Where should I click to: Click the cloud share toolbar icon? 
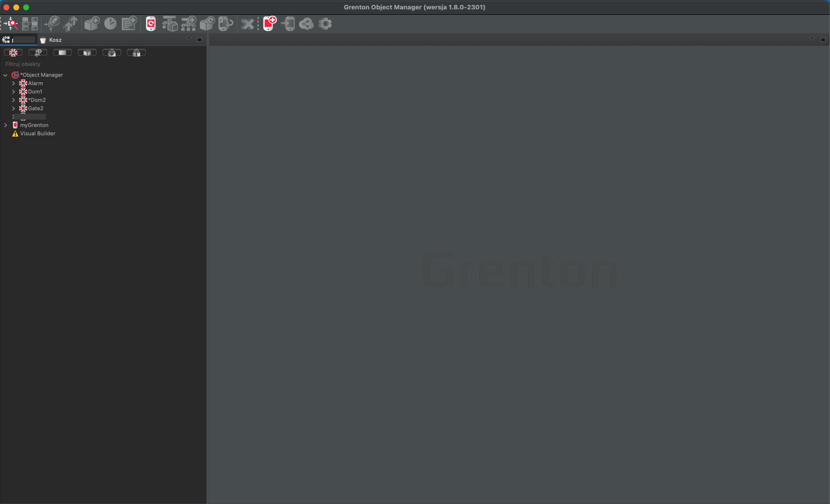coord(306,23)
